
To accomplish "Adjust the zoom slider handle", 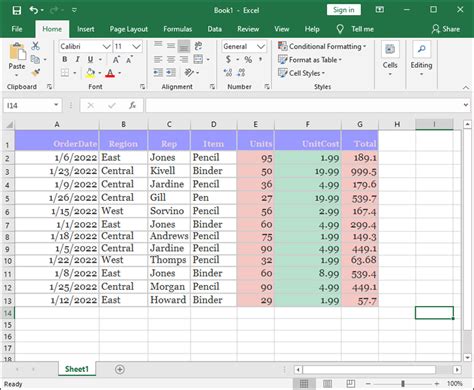I will 403,384.
